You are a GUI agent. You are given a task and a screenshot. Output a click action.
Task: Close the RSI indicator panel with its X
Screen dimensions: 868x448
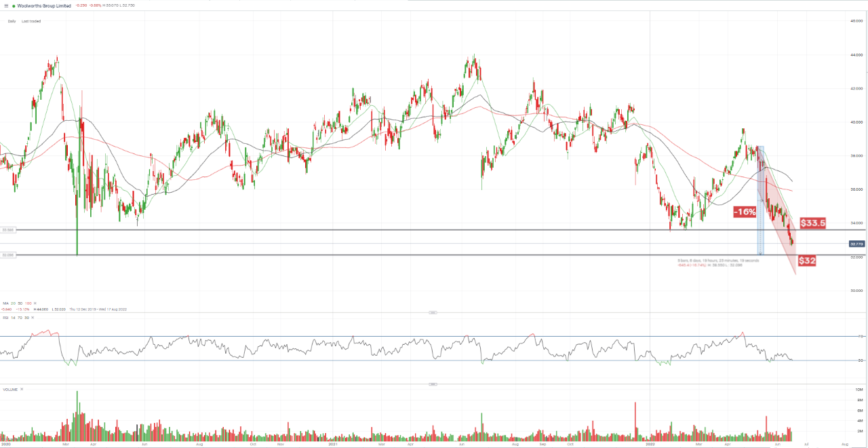[x=34, y=317]
